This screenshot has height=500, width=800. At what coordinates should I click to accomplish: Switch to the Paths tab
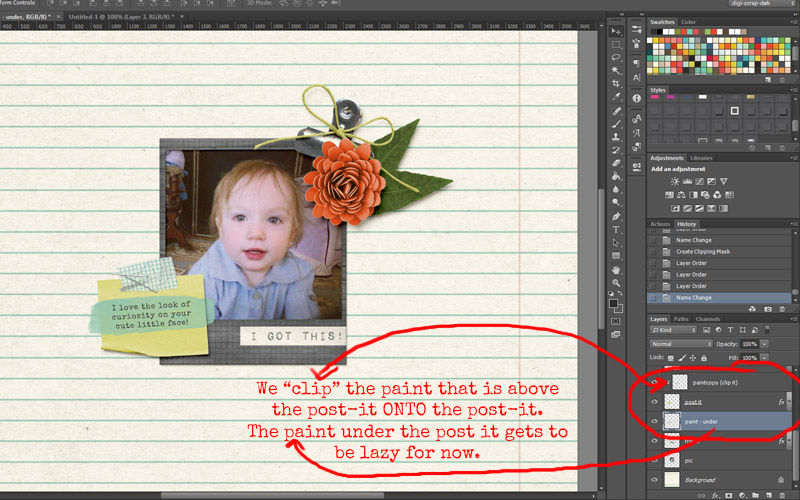click(x=681, y=319)
